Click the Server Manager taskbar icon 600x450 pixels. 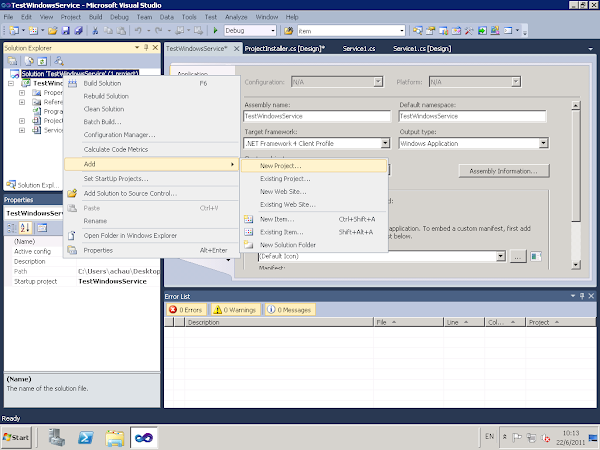[57, 437]
